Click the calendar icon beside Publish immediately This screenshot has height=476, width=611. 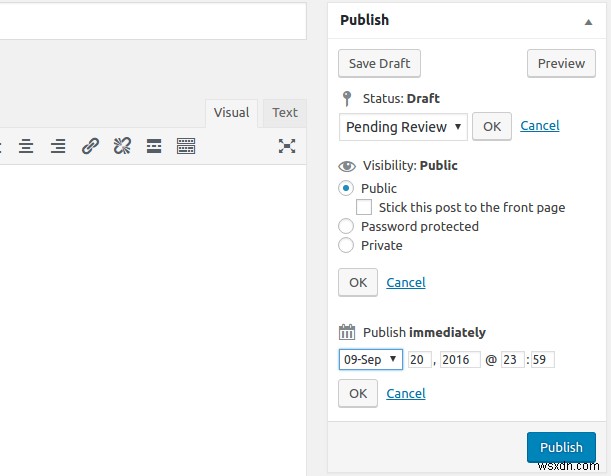click(347, 332)
